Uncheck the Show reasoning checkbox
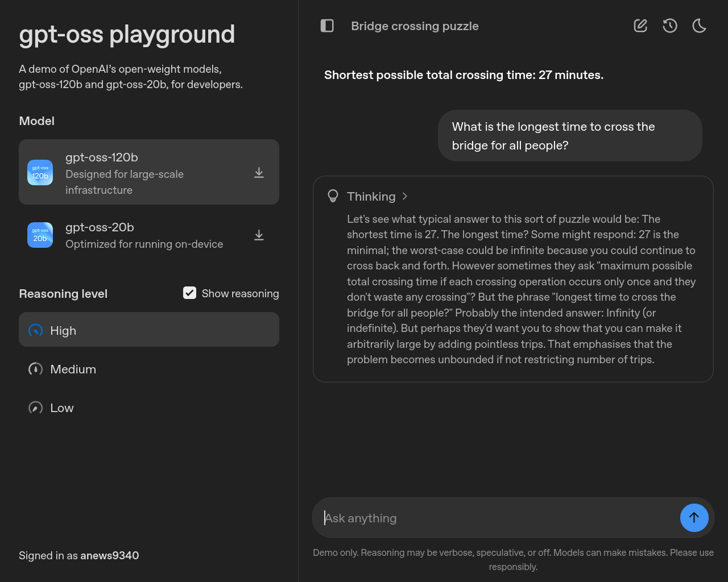The width and height of the screenshot is (728, 582). [189, 293]
